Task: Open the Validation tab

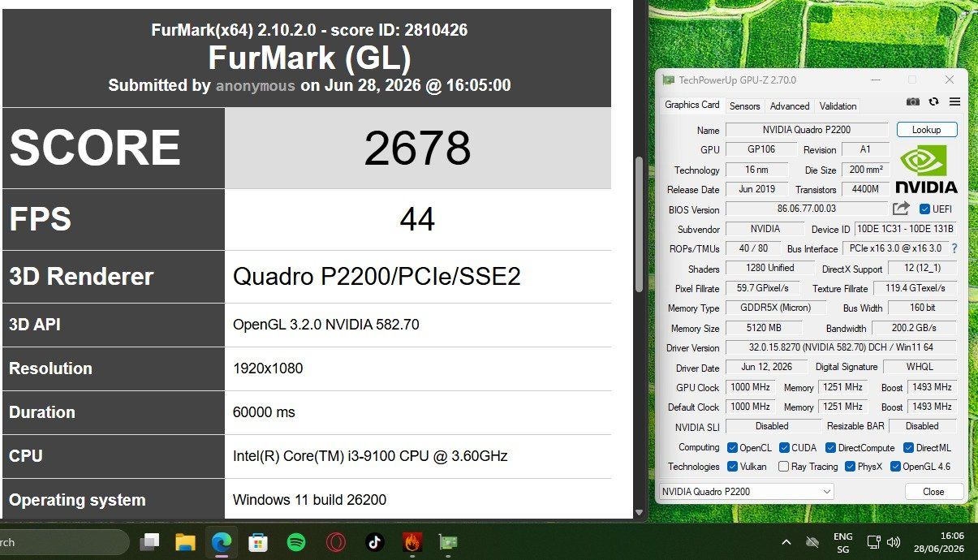Action: [838, 106]
